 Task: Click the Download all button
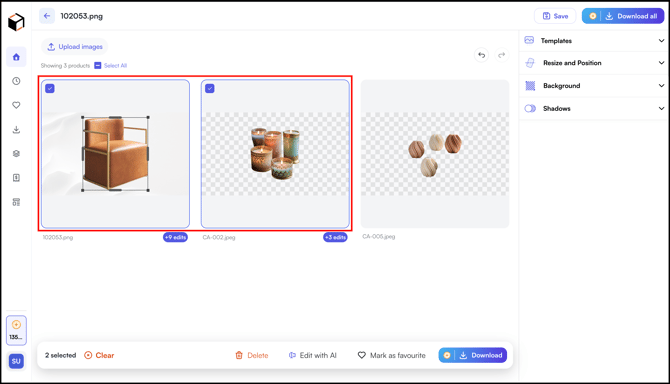point(623,16)
